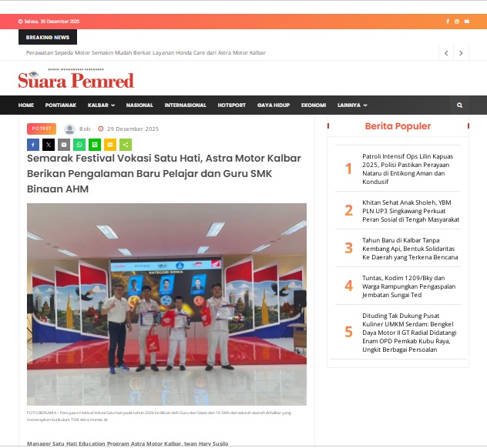
Task: Open the HOTSPORT menu item
Action: point(232,105)
